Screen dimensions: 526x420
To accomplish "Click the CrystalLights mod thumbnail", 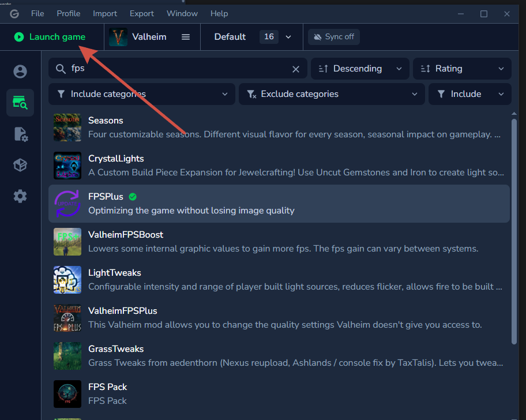I will coord(67,166).
